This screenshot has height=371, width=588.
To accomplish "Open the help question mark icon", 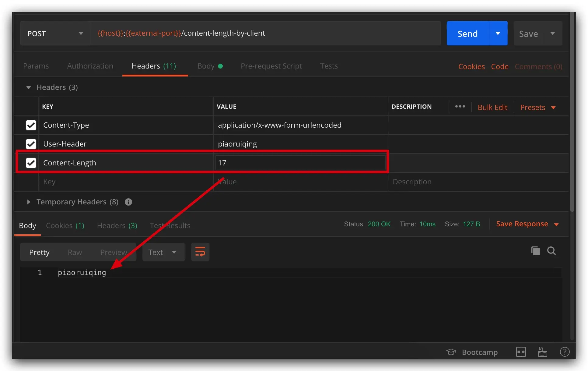I will tap(565, 352).
